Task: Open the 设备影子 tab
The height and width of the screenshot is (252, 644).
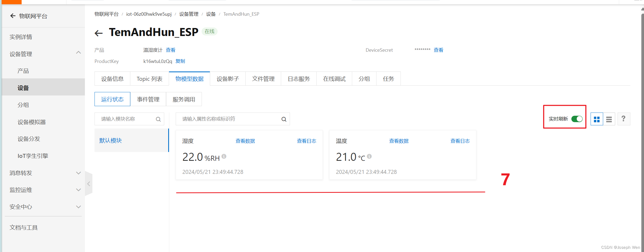Action: pyautogui.click(x=228, y=79)
